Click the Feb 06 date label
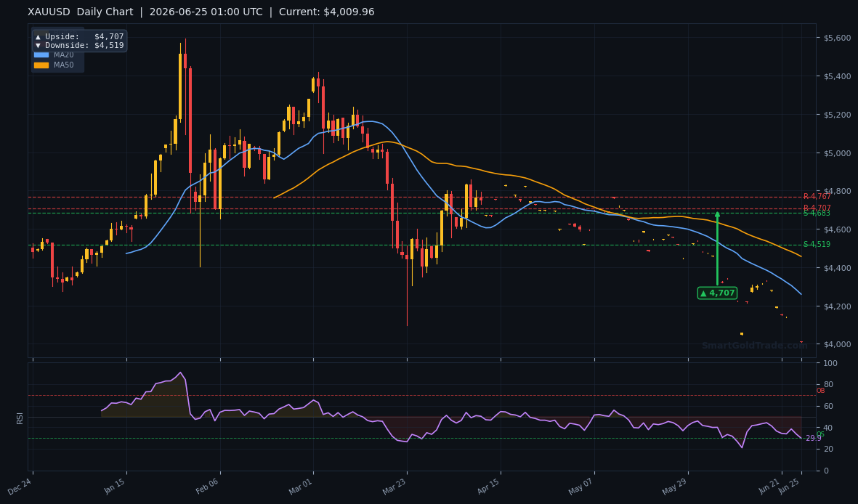 tap(207, 487)
